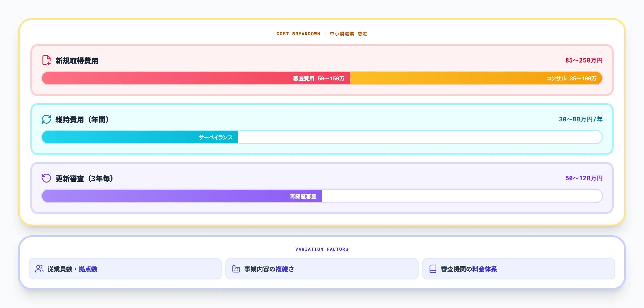Click the 再認証審査 bar segment
This screenshot has height=308, width=644.
(x=303, y=196)
